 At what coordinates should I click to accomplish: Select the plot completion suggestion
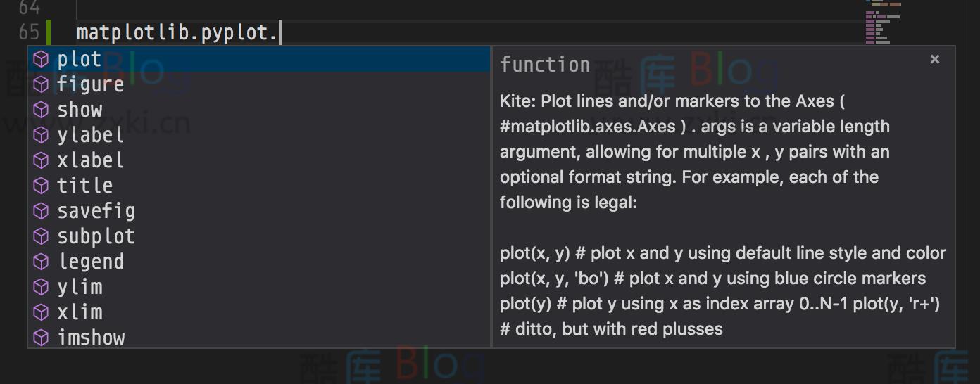pos(79,59)
